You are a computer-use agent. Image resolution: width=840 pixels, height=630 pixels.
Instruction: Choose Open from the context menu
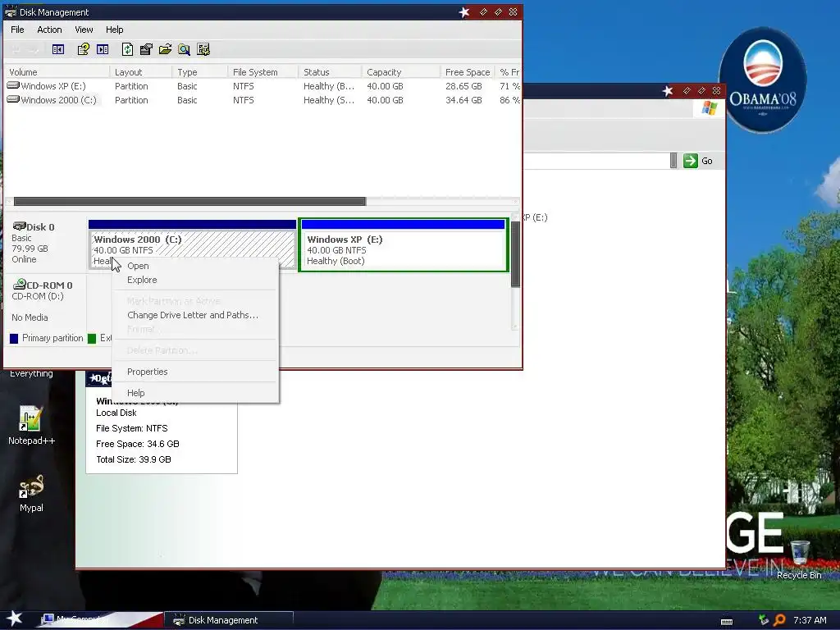(195, 266)
